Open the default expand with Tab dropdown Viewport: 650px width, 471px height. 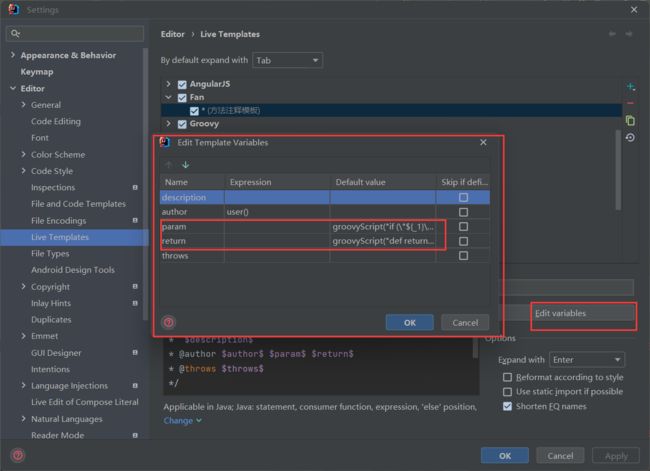point(287,61)
